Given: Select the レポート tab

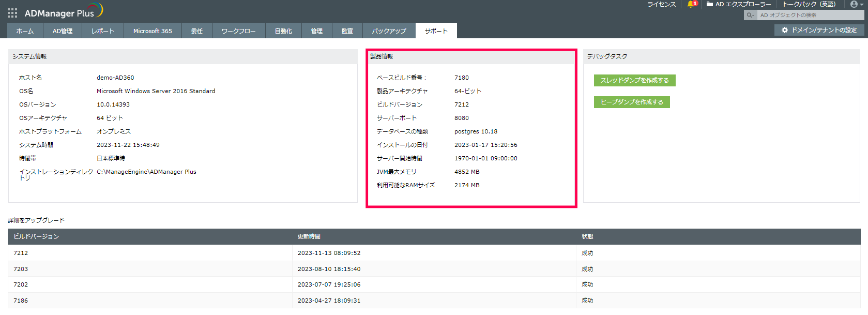Looking at the screenshot, I should 103,31.
